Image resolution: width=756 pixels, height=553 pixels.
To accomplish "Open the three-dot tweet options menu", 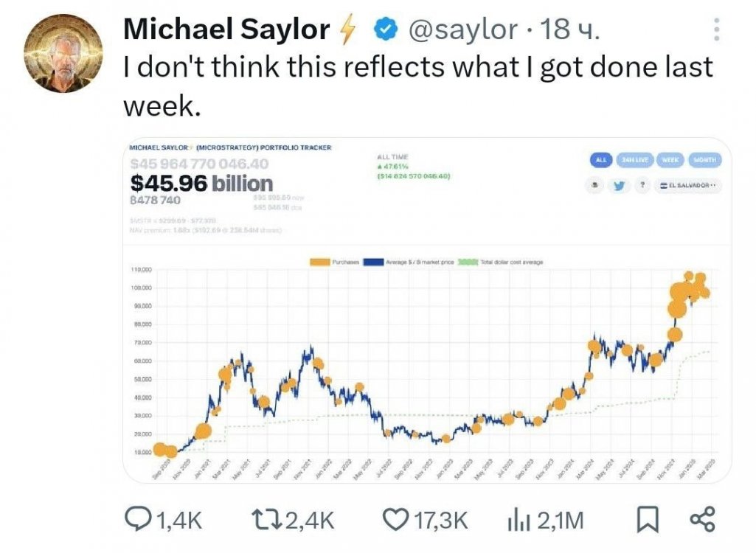I will click(714, 29).
